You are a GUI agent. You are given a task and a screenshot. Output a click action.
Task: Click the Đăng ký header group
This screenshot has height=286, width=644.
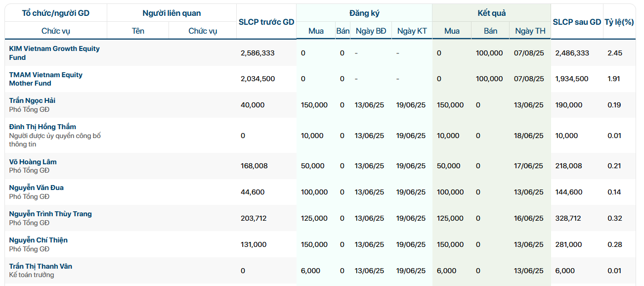coord(364,13)
